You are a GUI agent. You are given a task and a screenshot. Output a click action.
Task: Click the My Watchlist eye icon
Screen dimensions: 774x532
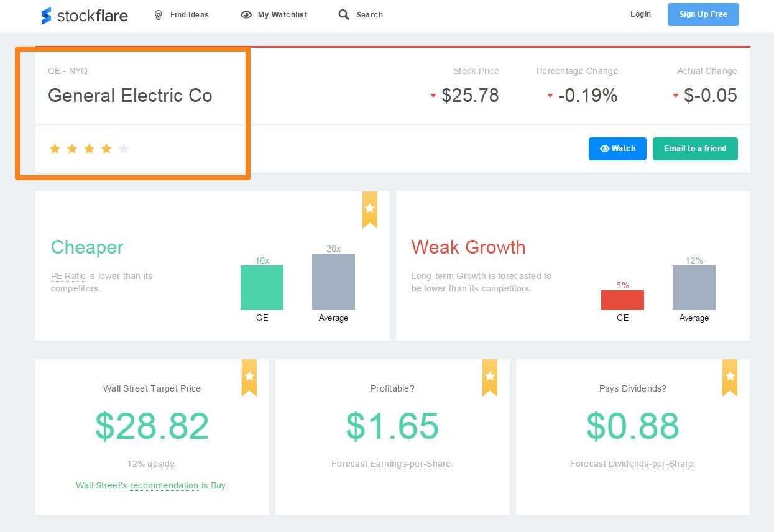(247, 14)
